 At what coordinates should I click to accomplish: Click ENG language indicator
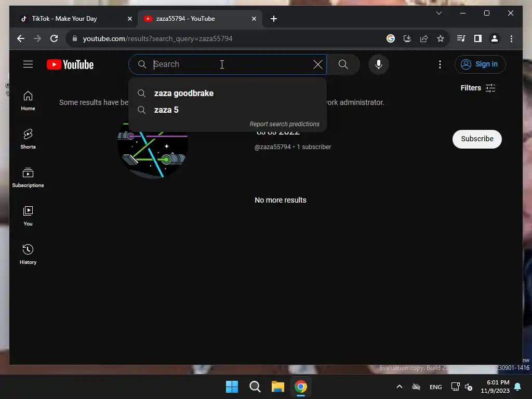click(x=436, y=387)
